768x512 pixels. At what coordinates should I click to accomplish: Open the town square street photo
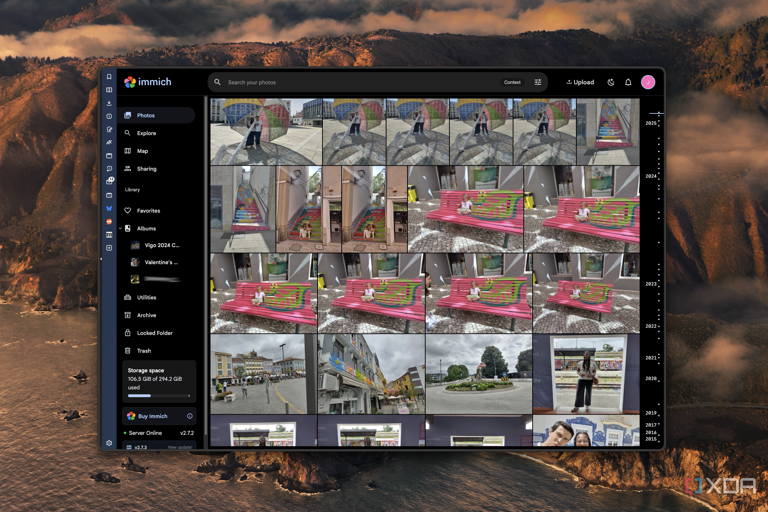(264, 374)
